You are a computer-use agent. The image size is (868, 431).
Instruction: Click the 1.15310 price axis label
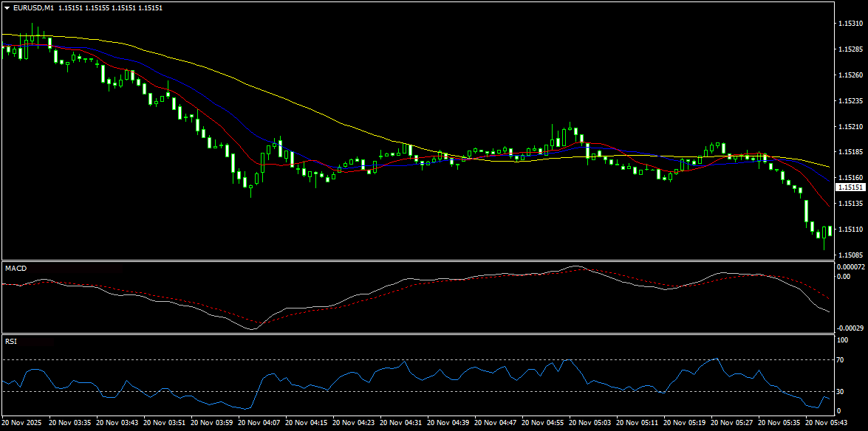849,24
